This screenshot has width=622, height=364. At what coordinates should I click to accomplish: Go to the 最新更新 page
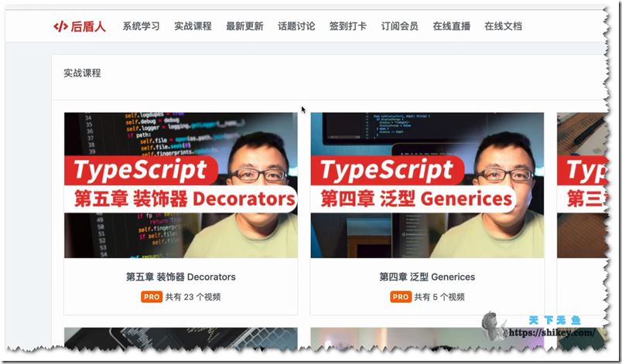click(244, 26)
